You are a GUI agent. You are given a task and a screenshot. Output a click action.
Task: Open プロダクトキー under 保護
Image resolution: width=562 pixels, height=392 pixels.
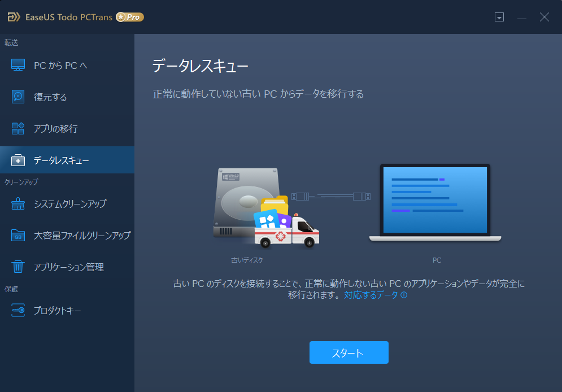point(67,310)
